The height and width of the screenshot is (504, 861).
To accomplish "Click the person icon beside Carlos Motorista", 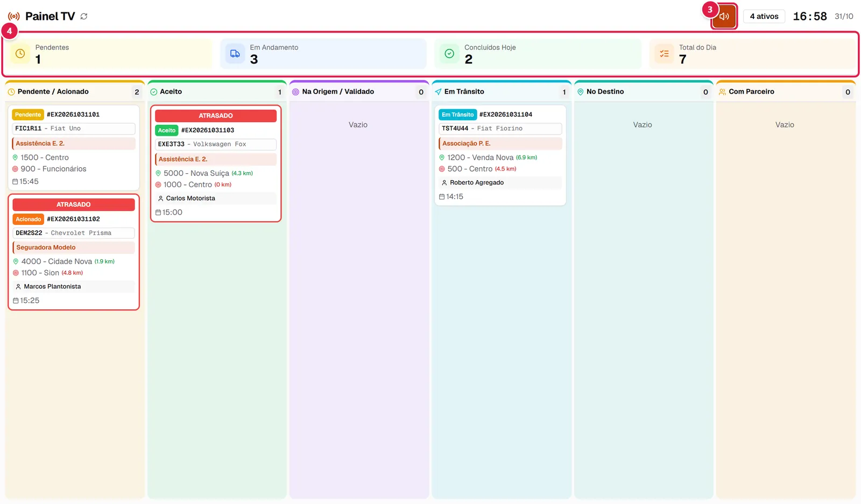I will click(160, 198).
